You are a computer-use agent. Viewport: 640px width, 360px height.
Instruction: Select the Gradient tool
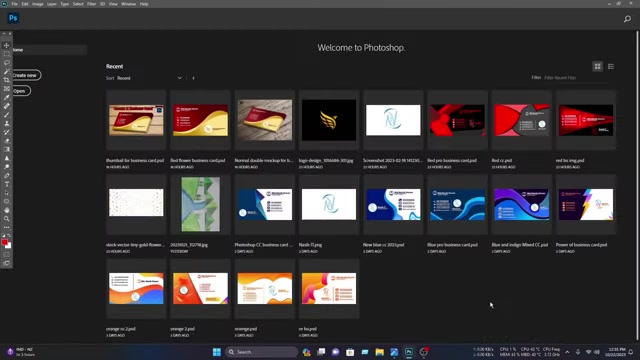click(x=7, y=149)
